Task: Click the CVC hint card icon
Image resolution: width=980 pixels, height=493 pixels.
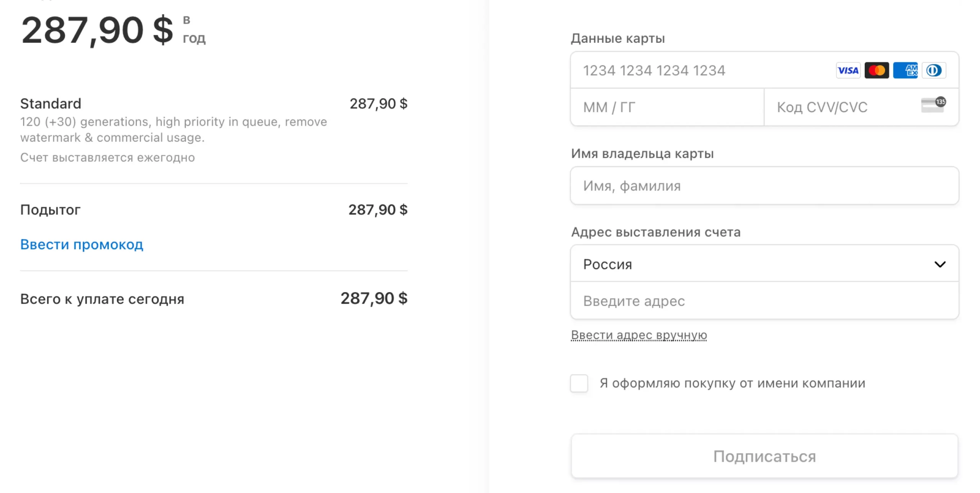Action: 933,104
